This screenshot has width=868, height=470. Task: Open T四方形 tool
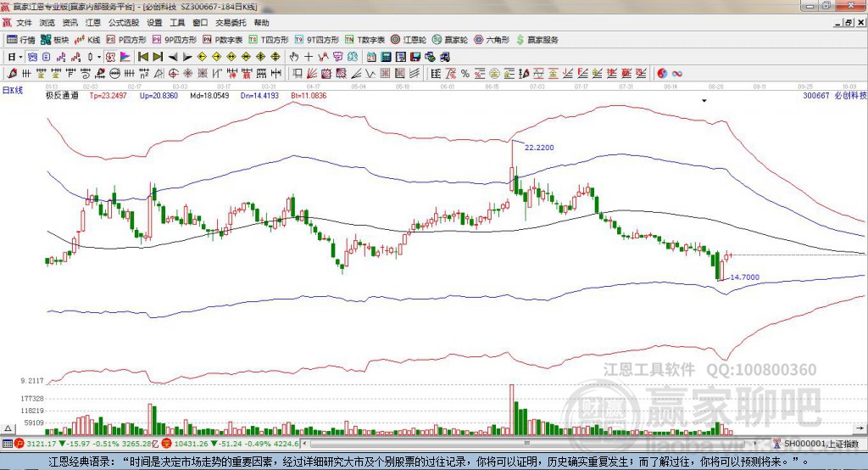coord(269,40)
